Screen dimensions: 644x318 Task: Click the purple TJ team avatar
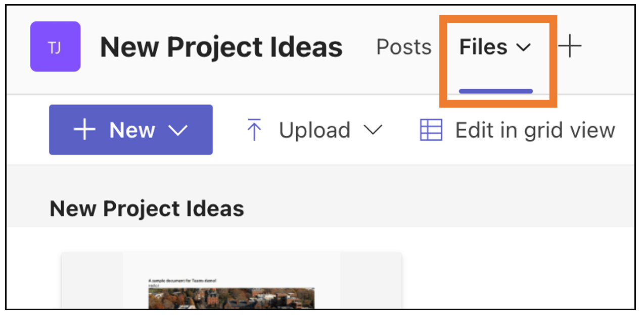(x=55, y=46)
